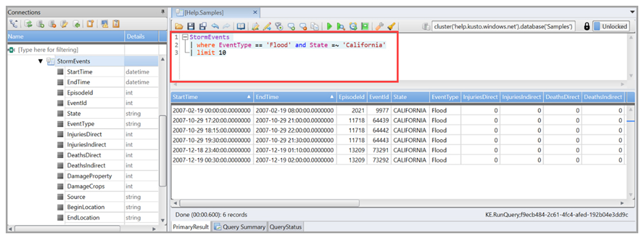The height and width of the screenshot is (239, 644).
Task: Switch to the PrimaryResult tab
Action: [x=191, y=227]
